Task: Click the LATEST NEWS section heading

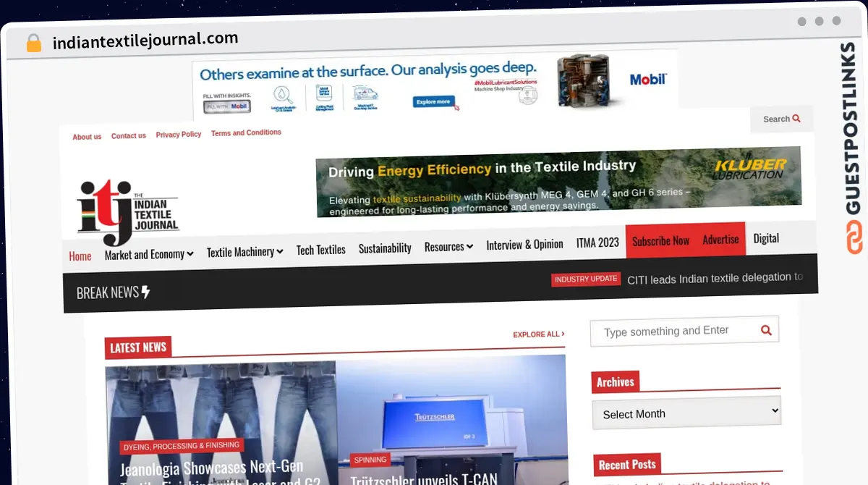Action: click(x=138, y=347)
